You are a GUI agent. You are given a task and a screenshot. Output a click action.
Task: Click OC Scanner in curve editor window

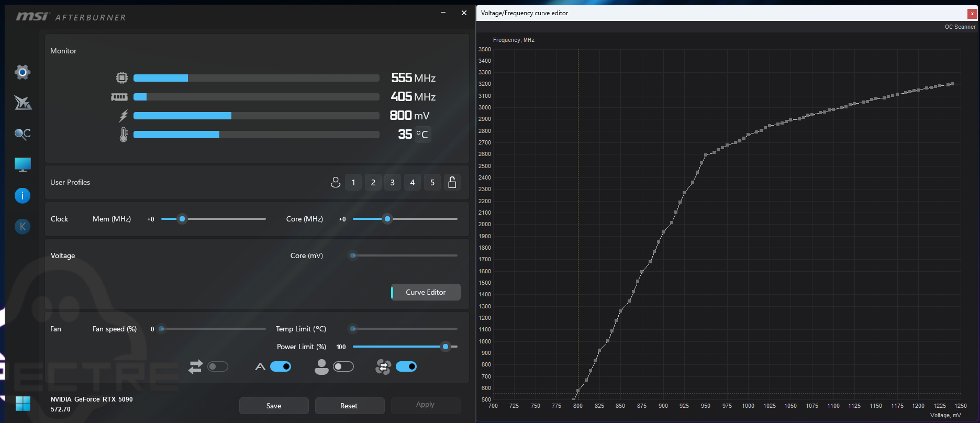point(960,27)
